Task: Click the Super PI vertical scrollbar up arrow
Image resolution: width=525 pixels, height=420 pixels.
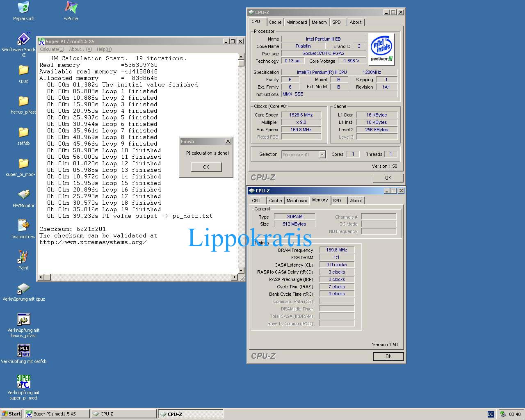Action: click(241, 57)
